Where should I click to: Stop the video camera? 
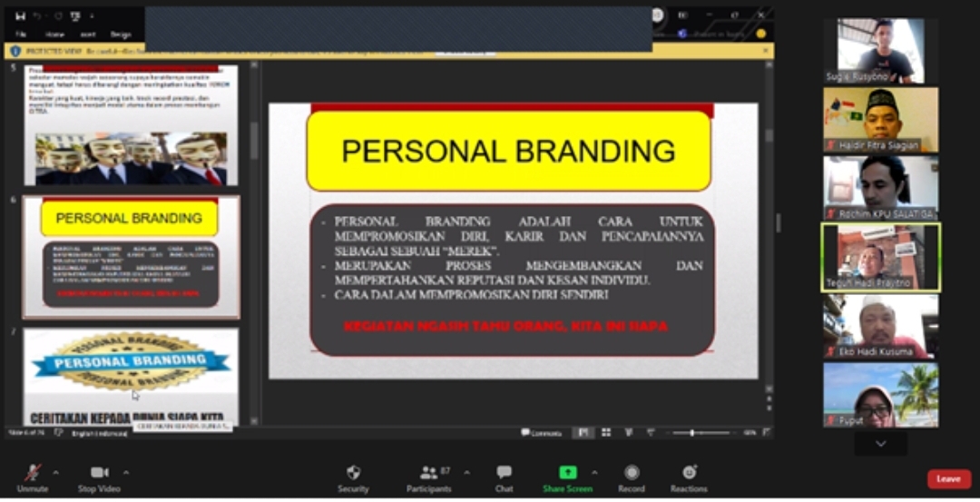coord(100,476)
